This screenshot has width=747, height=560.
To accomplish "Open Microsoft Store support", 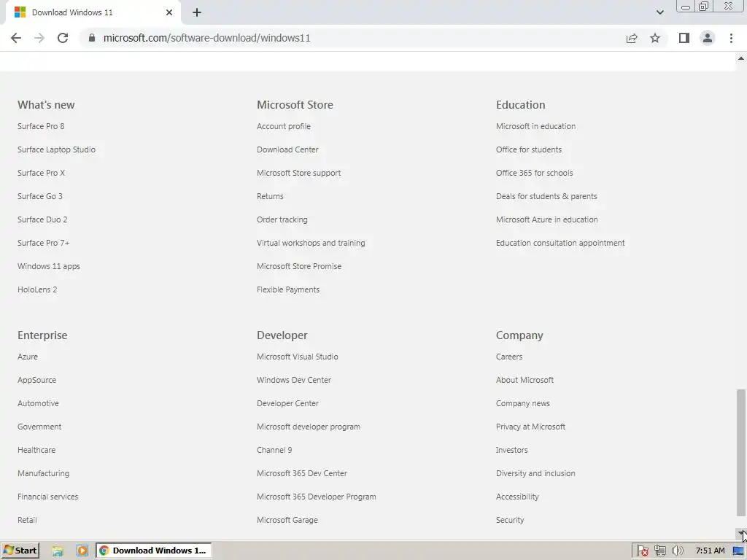I will point(298,173).
